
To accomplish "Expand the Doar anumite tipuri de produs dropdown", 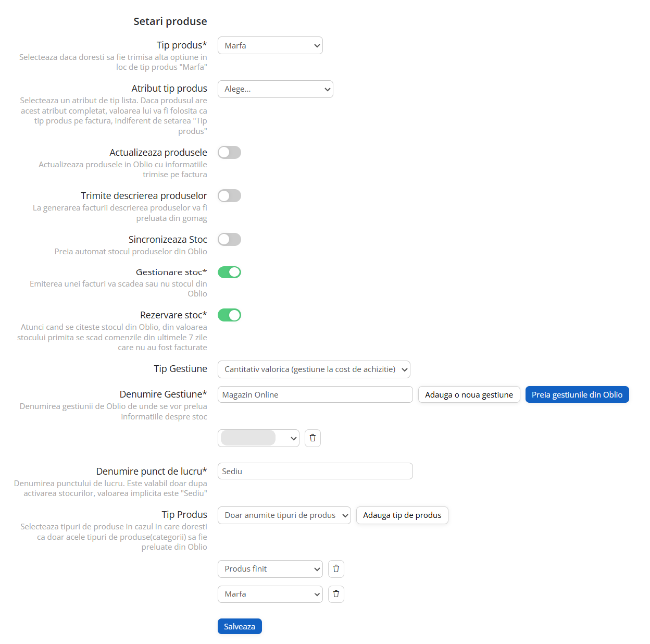I will pyautogui.click(x=284, y=515).
